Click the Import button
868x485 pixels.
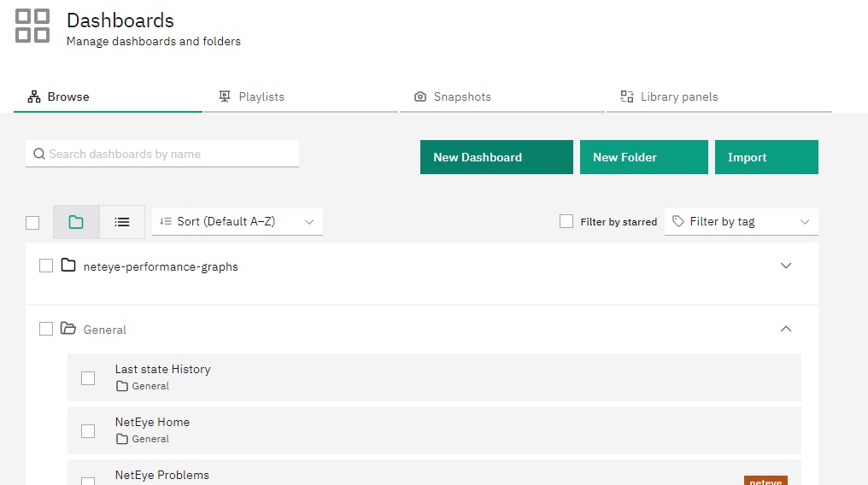click(766, 157)
